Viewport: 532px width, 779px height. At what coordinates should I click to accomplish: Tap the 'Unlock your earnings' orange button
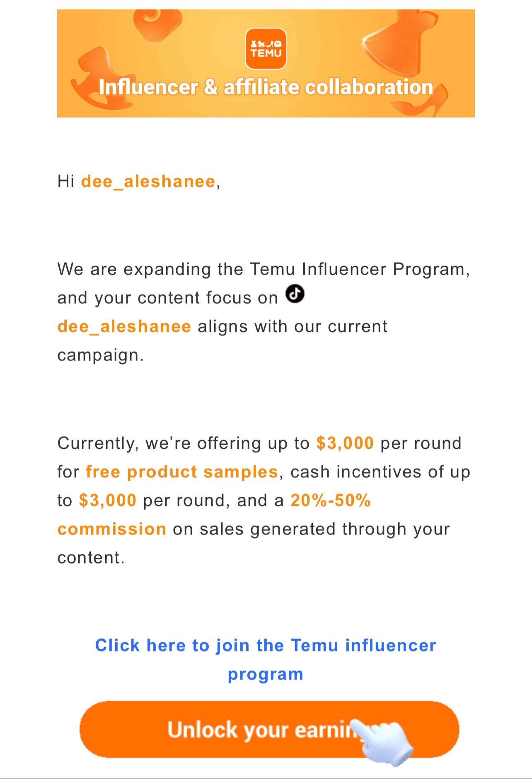click(x=269, y=729)
